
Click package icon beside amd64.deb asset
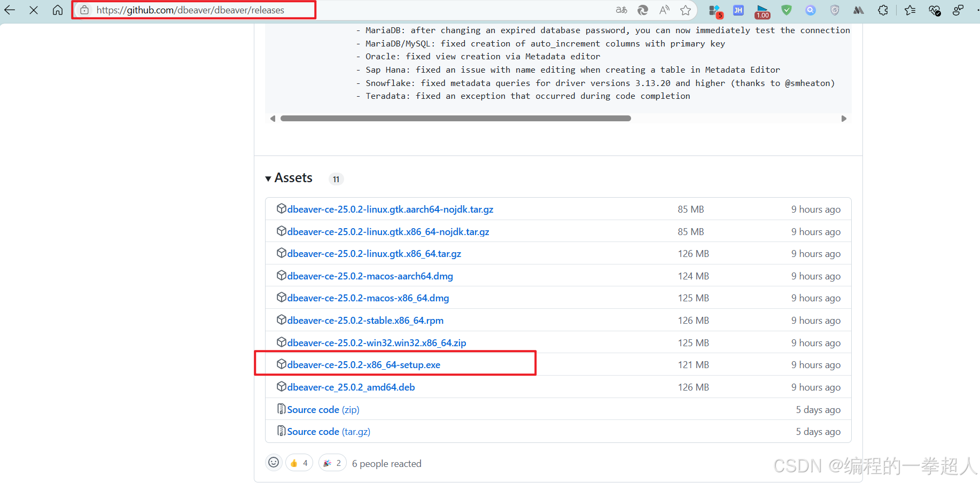pos(282,386)
